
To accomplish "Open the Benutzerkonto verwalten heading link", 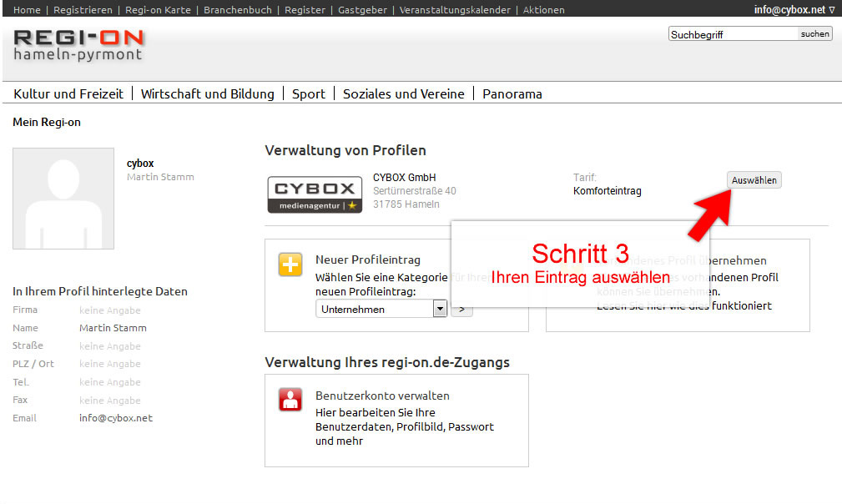I will coord(382,396).
